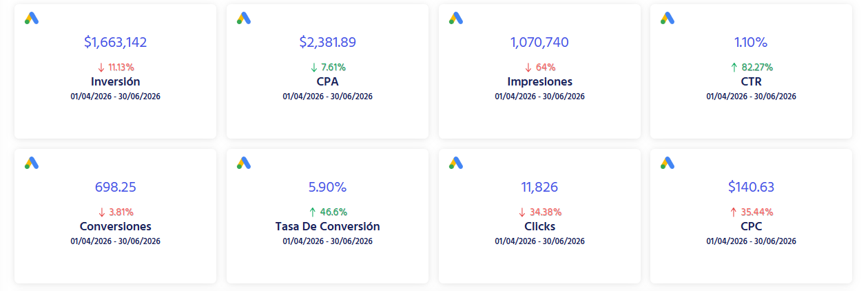
Task: Click the Impresiones label
Action: (539, 82)
